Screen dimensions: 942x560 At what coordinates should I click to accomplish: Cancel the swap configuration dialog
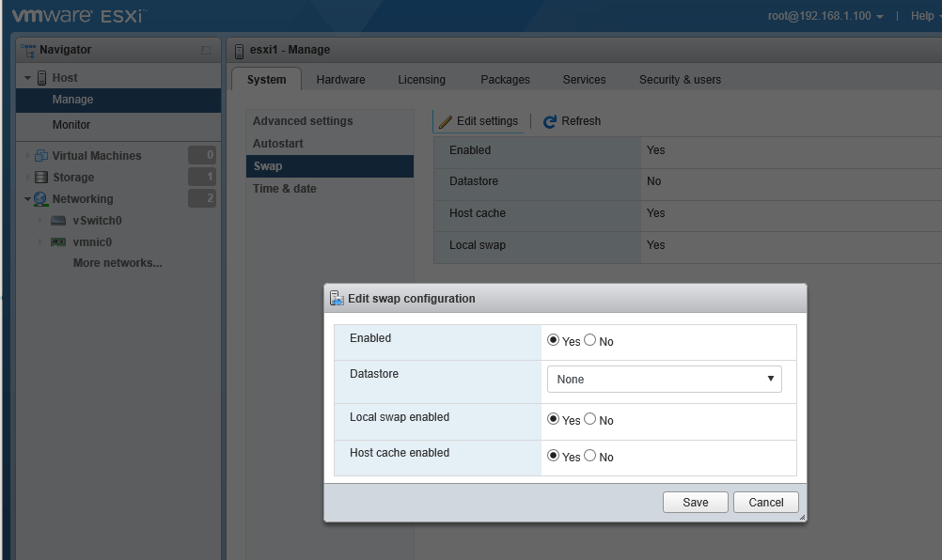(765, 503)
